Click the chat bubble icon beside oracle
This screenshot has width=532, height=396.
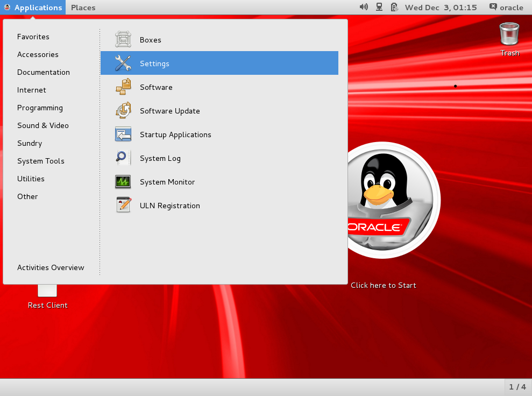(x=493, y=7)
